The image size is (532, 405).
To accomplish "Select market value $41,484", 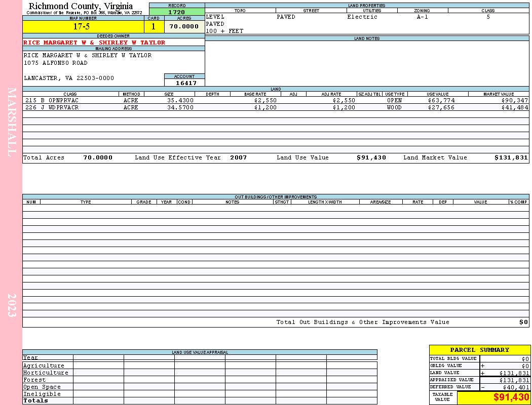I will coord(515,108).
